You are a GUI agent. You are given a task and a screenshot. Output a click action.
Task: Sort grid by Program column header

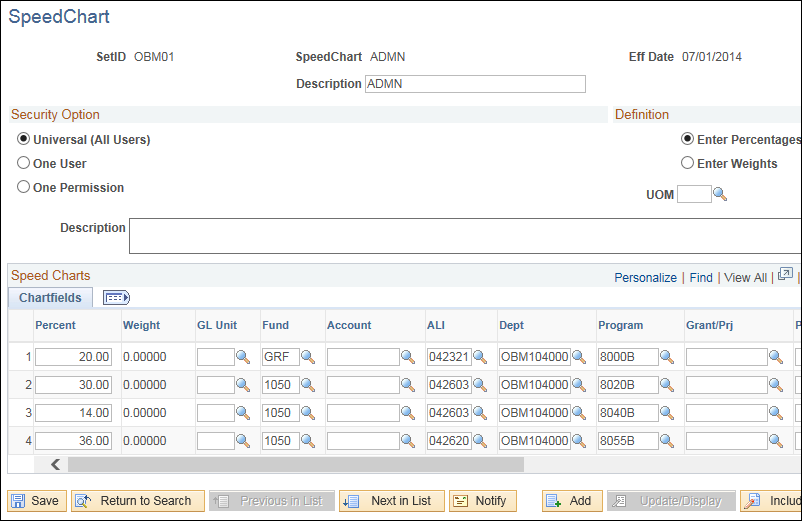(620, 325)
